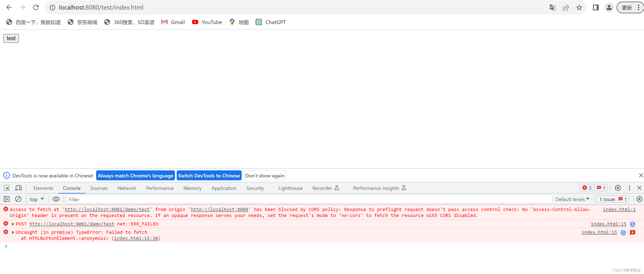Close the DevTools panel

(639, 188)
